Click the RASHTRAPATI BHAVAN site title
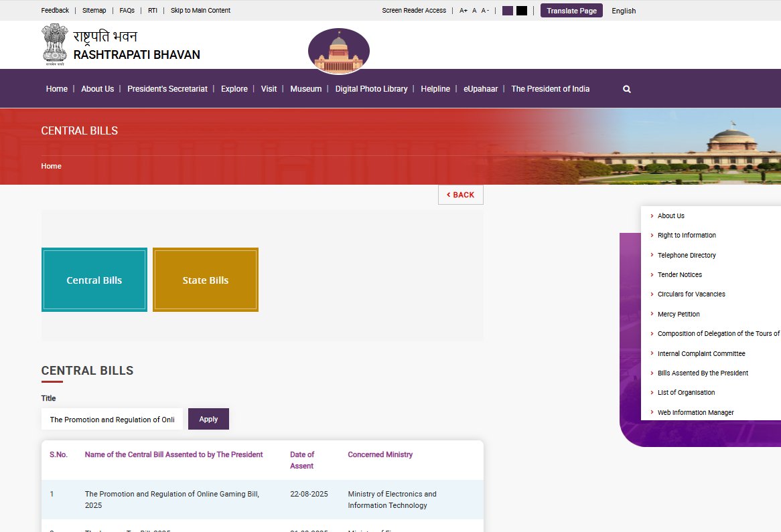The image size is (781, 532). click(137, 54)
